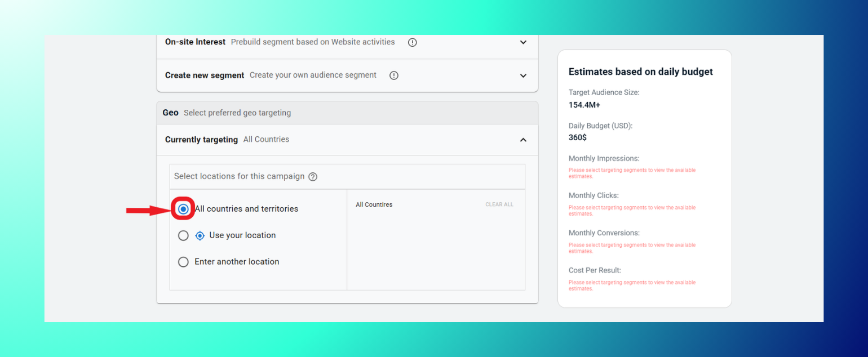Click CLEAR ALL in selected locations
Viewport: 868px width, 357px height.
pyautogui.click(x=499, y=204)
